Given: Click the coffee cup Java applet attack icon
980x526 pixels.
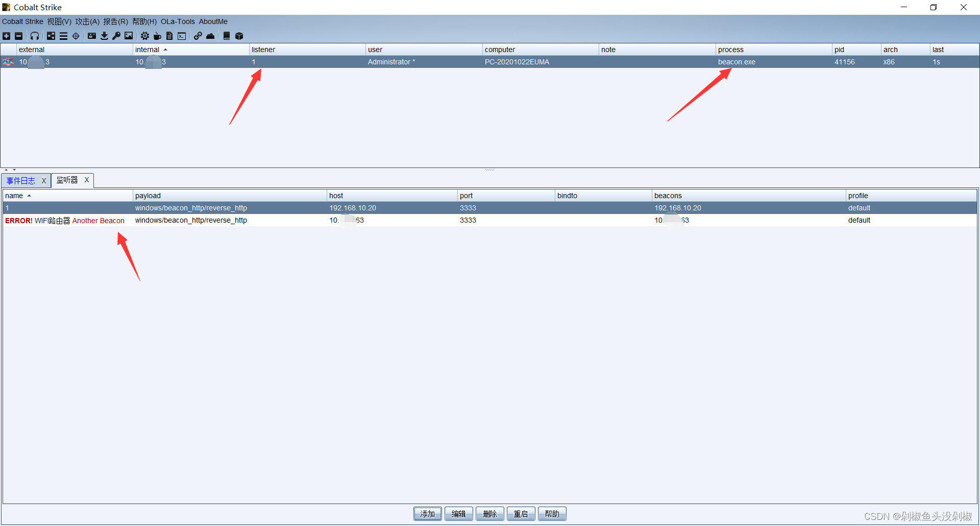Looking at the screenshot, I should (157, 36).
